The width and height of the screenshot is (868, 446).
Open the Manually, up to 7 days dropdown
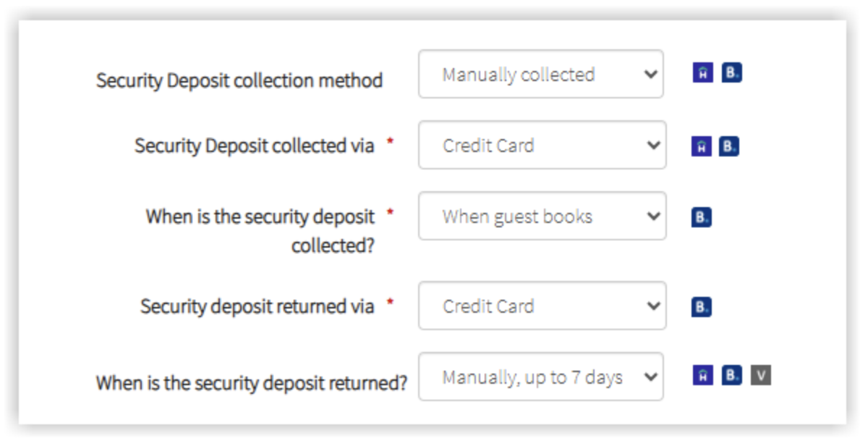click(x=540, y=376)
